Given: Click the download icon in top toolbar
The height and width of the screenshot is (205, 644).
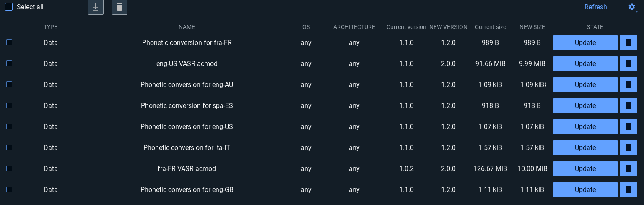Looking at the screenshot, I should 96,7.
